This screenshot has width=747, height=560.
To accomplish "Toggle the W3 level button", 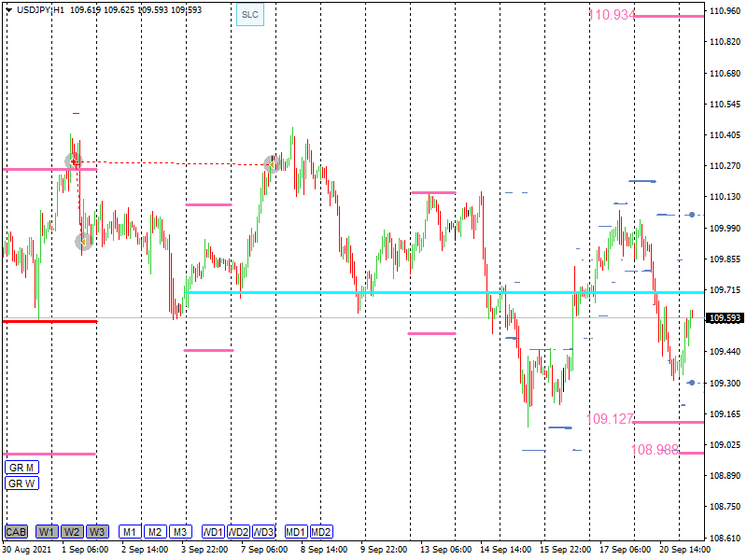I will [97, 532].
